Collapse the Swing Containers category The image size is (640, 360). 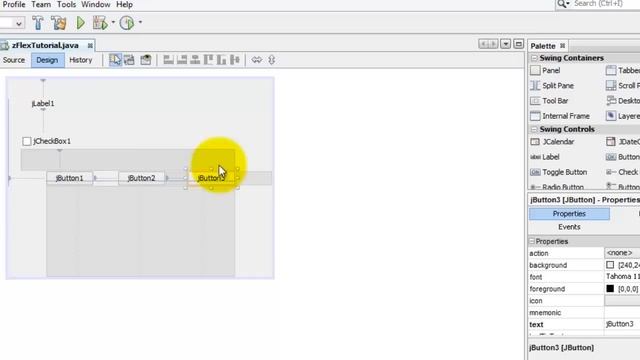[x=534, y=58]
